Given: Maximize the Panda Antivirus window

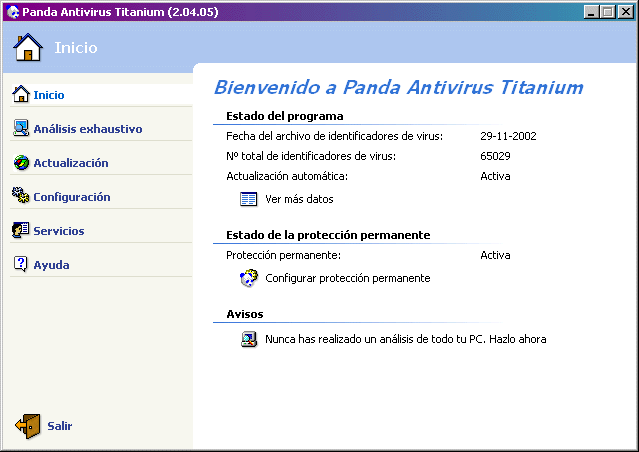Looking at the screenshot, I should 608,12.
